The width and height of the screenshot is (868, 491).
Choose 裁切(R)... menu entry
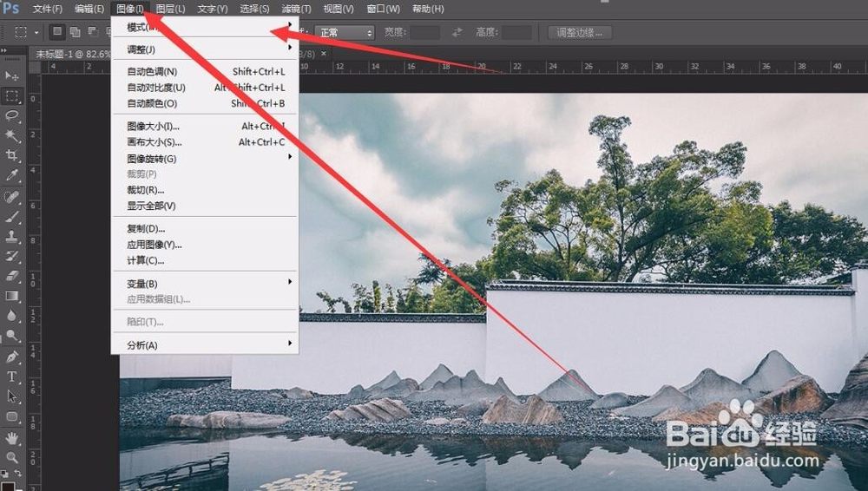(205, 190)
